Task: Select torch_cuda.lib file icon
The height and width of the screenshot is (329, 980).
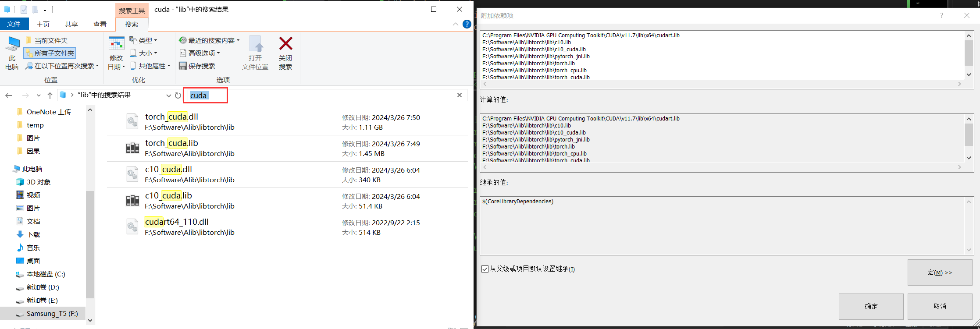Action: coord(132,148)
